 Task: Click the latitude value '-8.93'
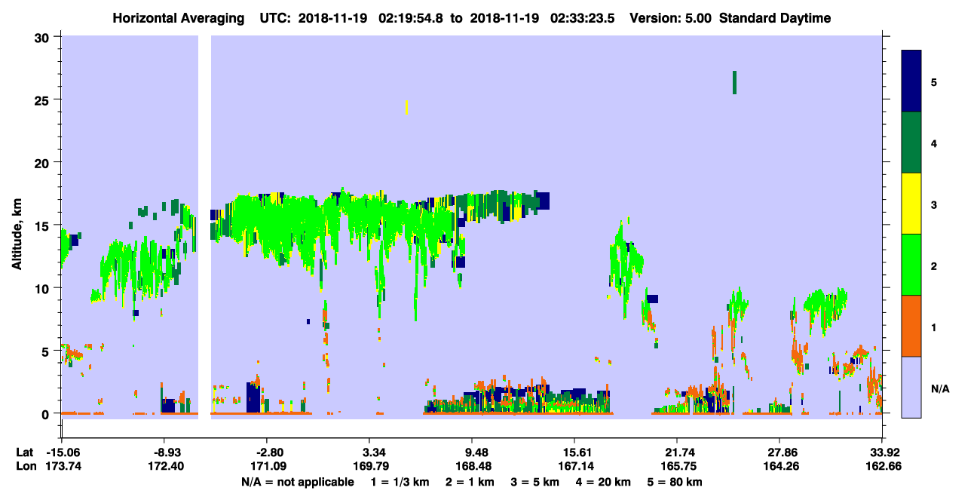tap(167, 452)
